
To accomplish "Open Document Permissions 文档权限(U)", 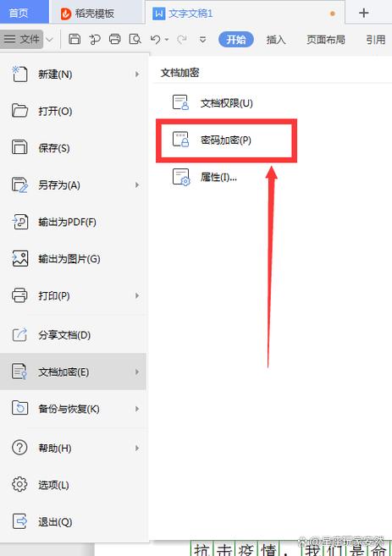I will [226, 103].
